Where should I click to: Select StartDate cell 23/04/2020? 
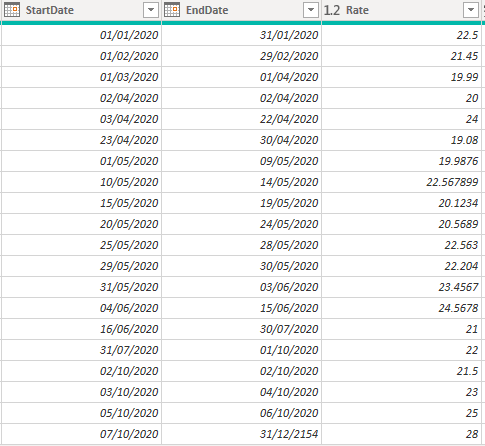(81, 140)
